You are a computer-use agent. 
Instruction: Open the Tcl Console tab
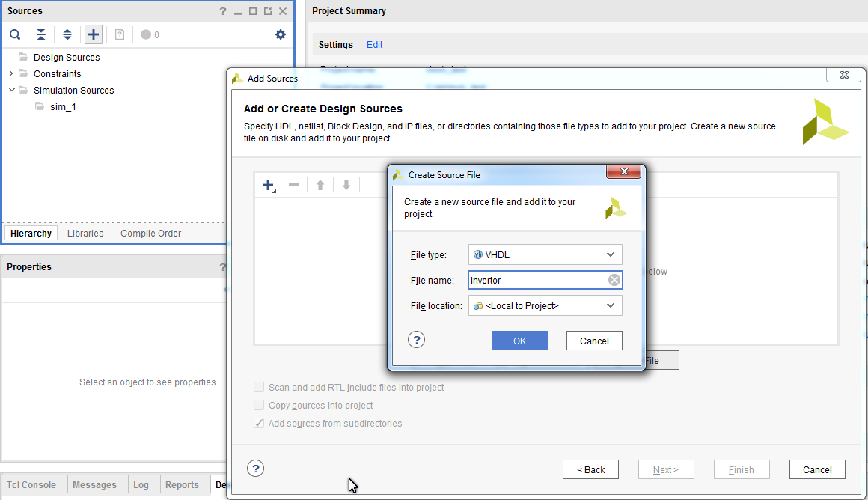tap(31, 484)
